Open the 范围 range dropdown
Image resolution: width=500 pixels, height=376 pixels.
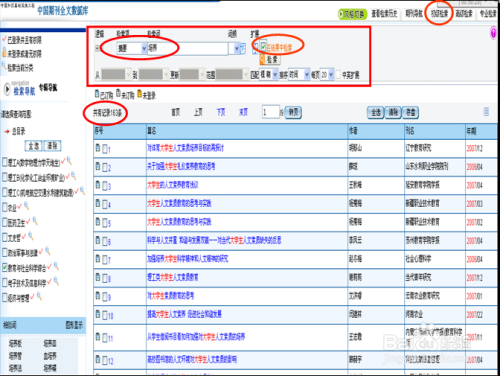pos(232,75)
